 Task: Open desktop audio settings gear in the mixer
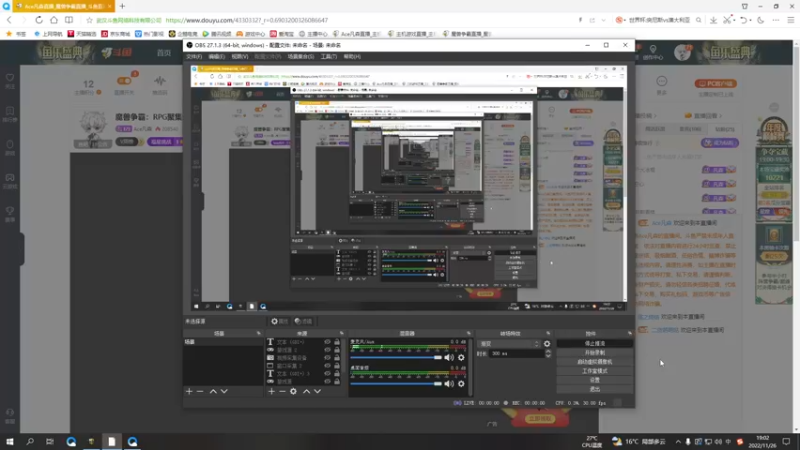coord(461,384)
